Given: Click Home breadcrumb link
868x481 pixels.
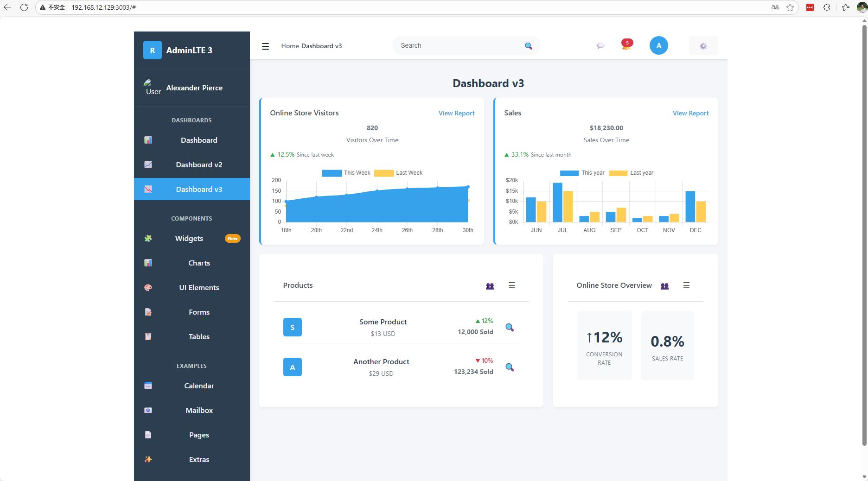Looking at the screenshot, I should pos(290,46).
